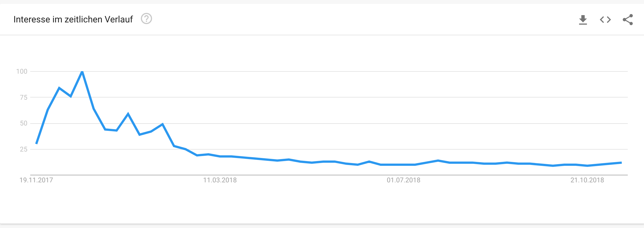Click the x-axis date 21.10.2018

[x=587, y=180]
